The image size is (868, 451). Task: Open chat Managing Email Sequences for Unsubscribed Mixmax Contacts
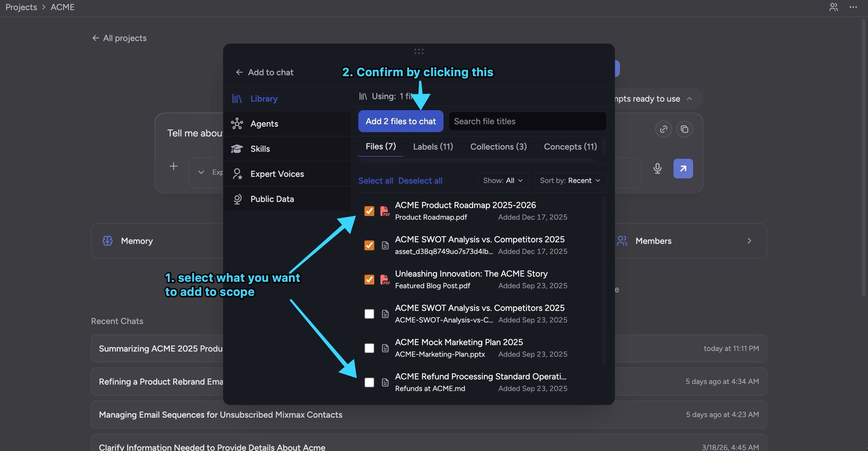pos(429,415)
